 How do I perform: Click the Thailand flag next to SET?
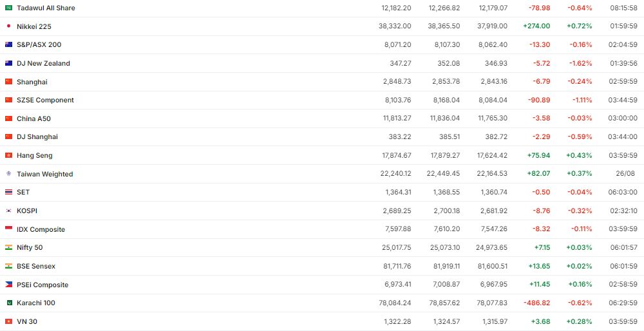pos(8,192)
